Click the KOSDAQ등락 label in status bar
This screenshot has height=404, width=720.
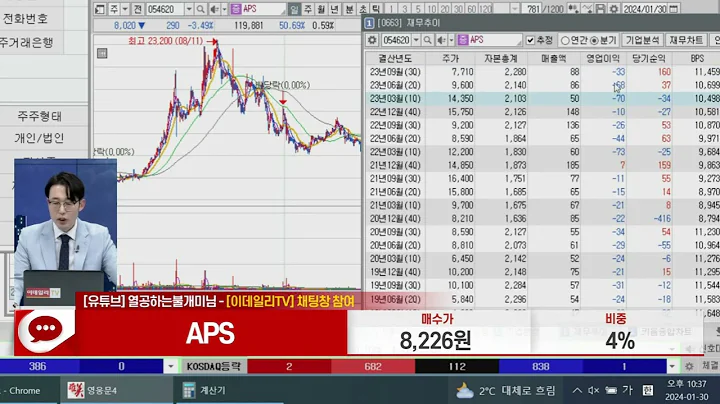click(214, 366)
